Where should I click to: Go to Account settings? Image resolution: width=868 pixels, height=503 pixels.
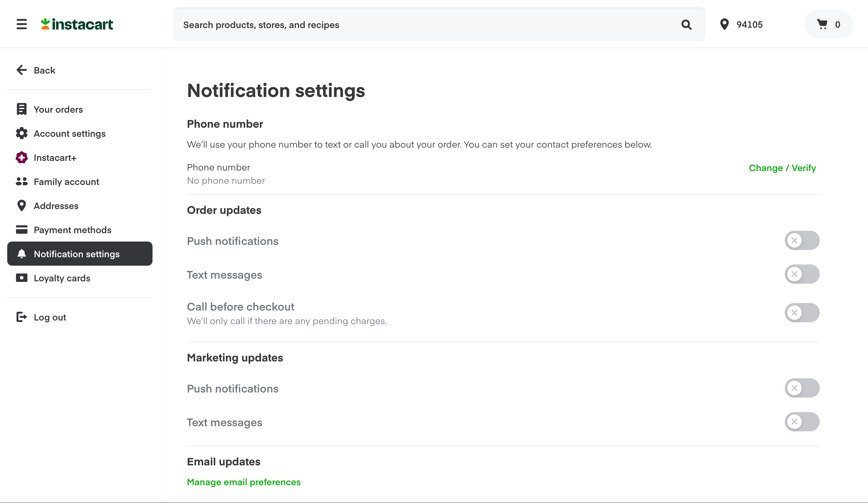(80, 133)
